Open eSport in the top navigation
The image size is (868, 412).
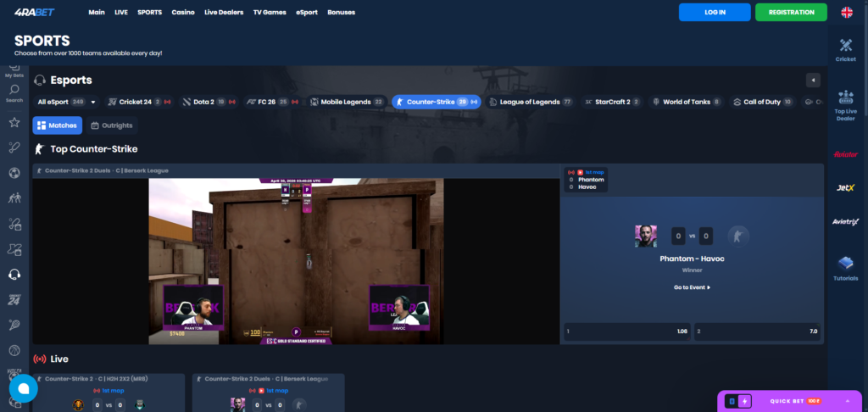click(307, 12)
